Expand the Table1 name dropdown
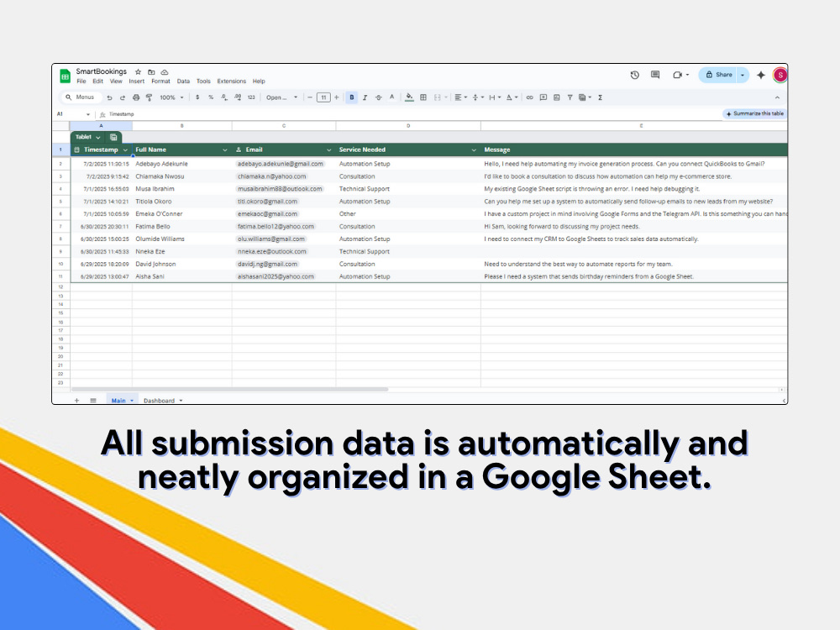The image size is (840, 630). click(98, 137)
